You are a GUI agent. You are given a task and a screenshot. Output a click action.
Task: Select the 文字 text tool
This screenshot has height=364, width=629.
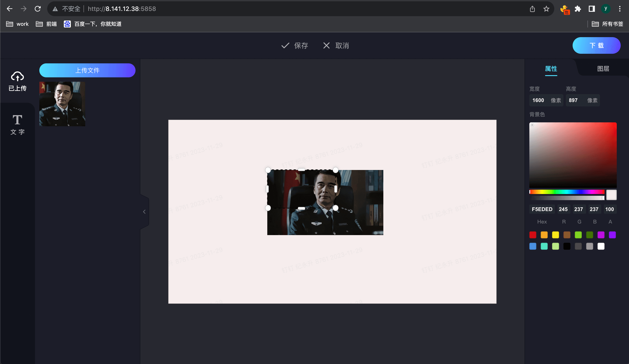pos(17,125)
